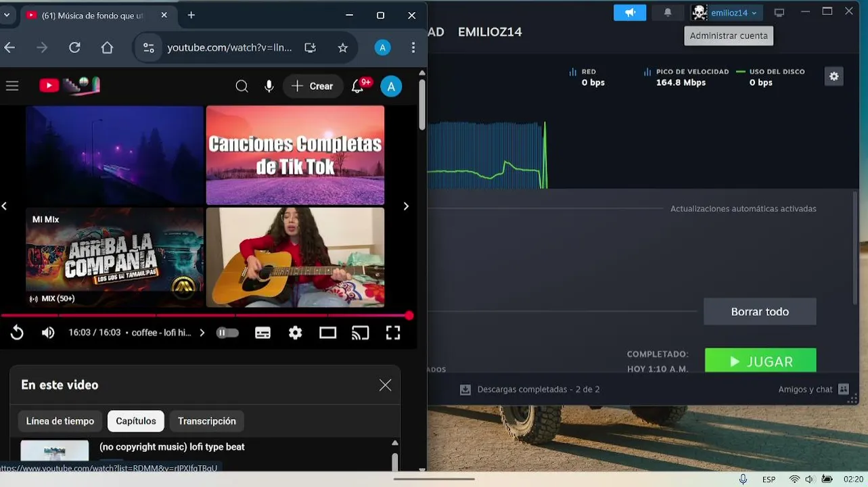Click the chapters panel scrollbar

tap(395, 461)
